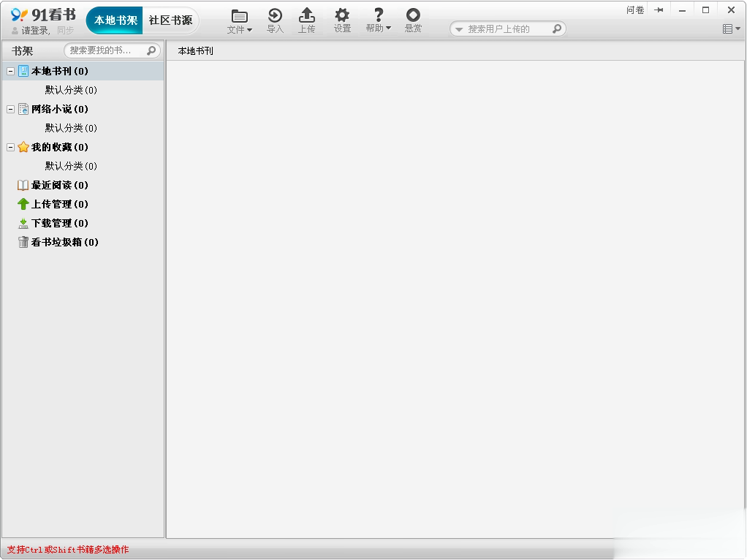Click the bookshelf search input field
747x560 pixels.
(102, 50)
